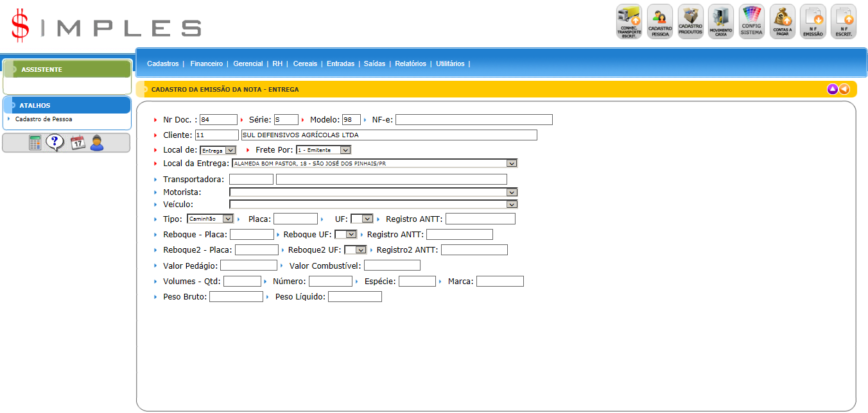Click the Cadastro Pessoa toolbar icon
The height and width of the screenshot is (413, 868).
click(x=659, y=21)
